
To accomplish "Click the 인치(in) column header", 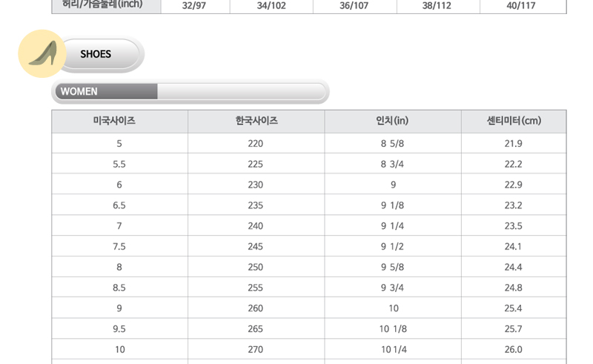I will click(393, 121).
